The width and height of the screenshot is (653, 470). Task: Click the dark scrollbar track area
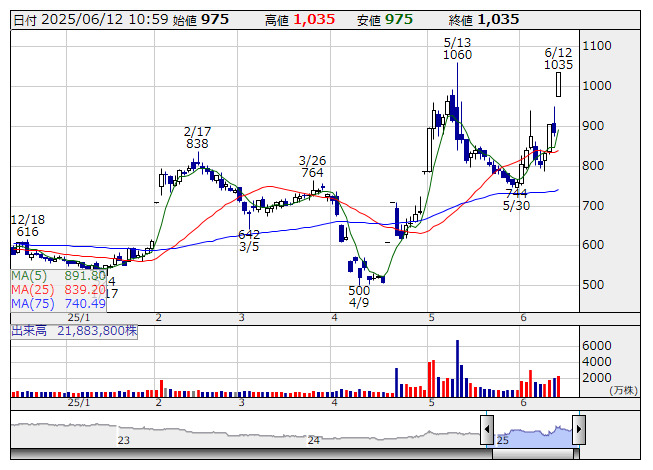point(251,454)
